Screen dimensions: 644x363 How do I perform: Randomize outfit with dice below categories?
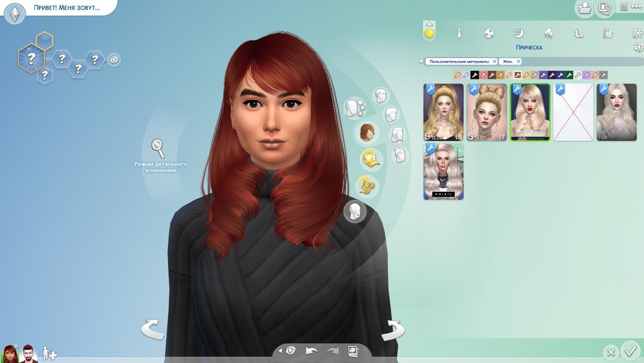[x=638, y=47]
